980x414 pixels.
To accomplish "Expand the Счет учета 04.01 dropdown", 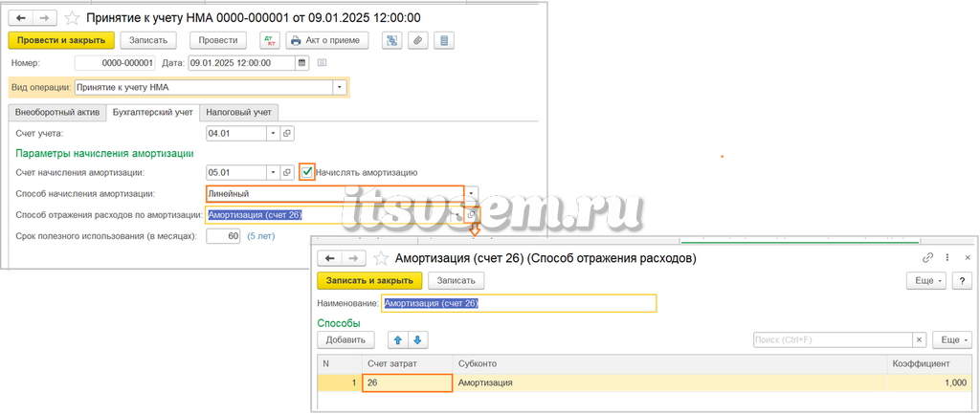I will 274,134.
